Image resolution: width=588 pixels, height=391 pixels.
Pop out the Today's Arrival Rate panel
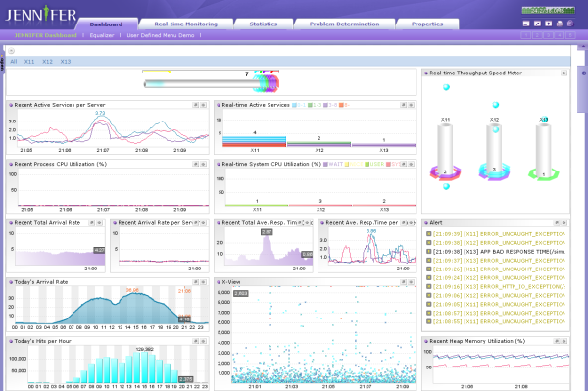coord(196,282)
